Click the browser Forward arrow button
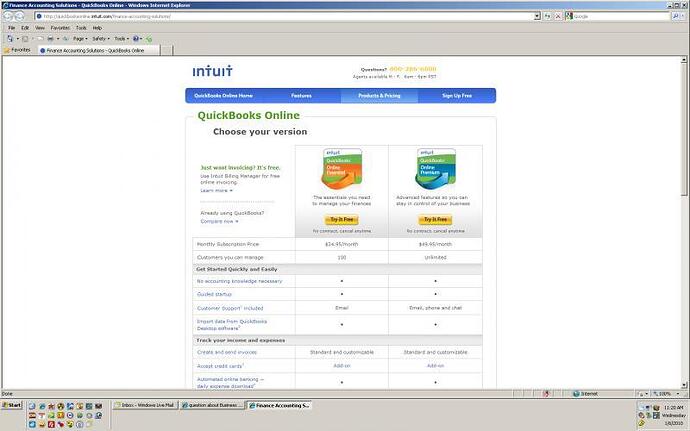Screen dimensions: 690x431 click(x=19, y=16)
